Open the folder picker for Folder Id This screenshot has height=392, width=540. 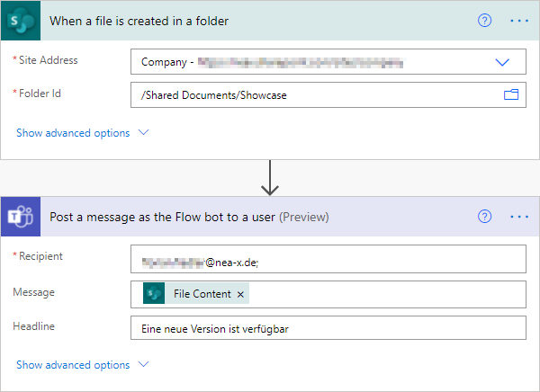click(511, 94)
